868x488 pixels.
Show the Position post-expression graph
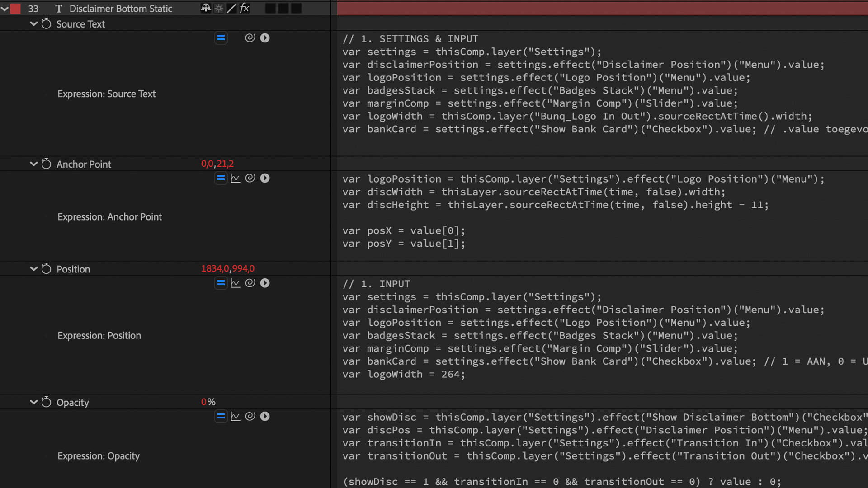coord(235,283)
